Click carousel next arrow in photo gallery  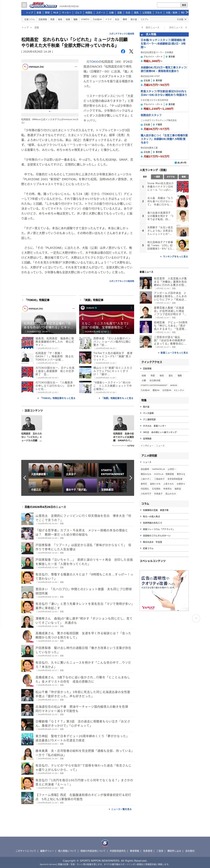point(131,478)
